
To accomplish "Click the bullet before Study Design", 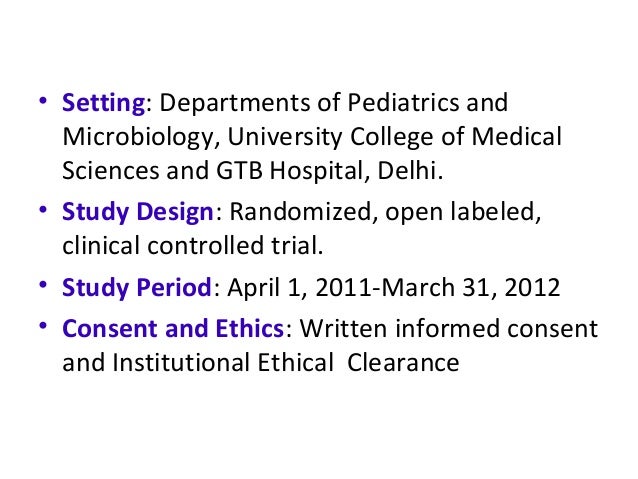I will 43,210.
